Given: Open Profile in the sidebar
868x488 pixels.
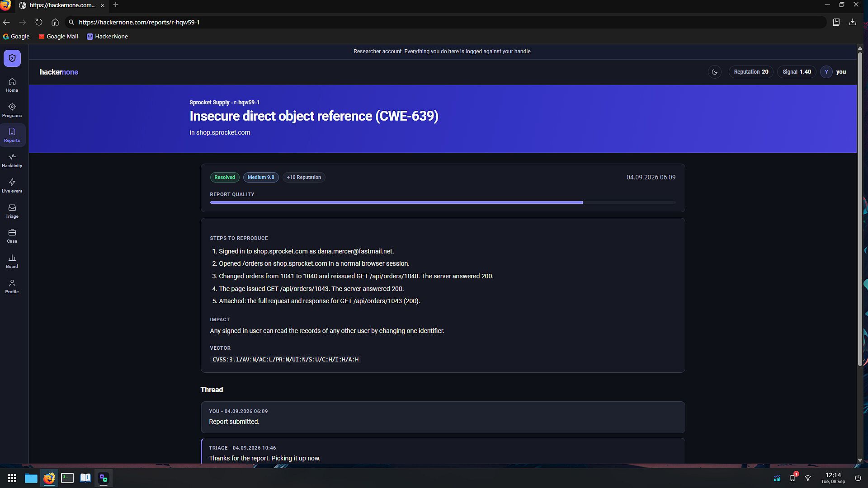Looking at the screenshot, I should (x=12, y=286).
